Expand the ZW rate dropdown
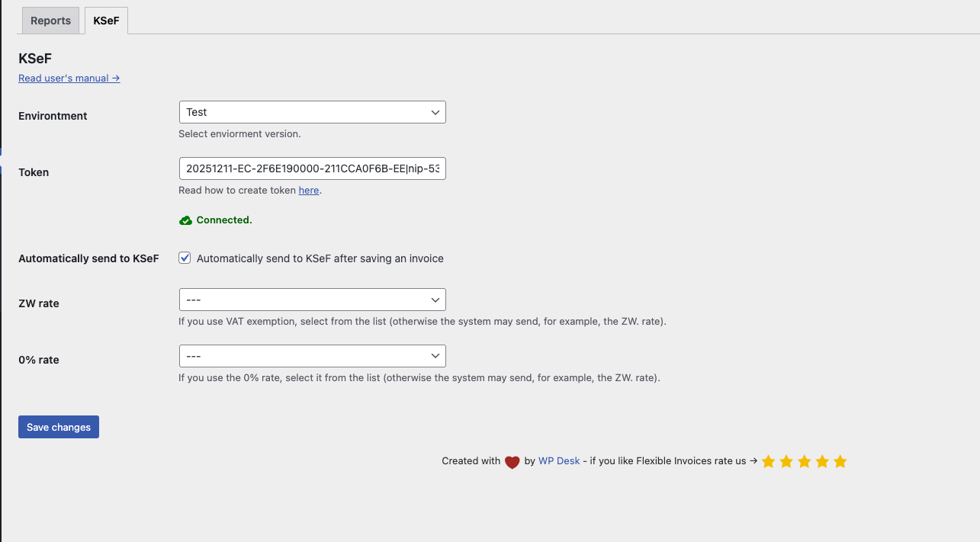The width and height of the screenshot is (980, 542). click(x=312, y=300)
